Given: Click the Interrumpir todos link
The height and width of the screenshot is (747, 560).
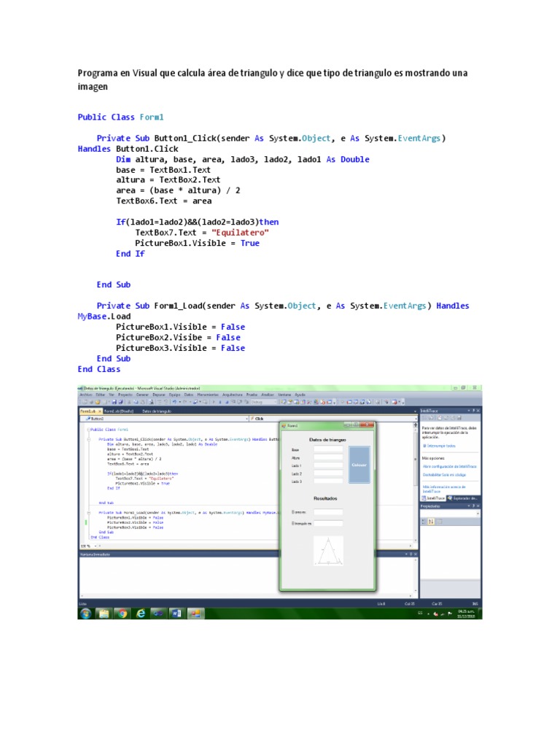Looking at the screenshot, I should click(441, 446).
